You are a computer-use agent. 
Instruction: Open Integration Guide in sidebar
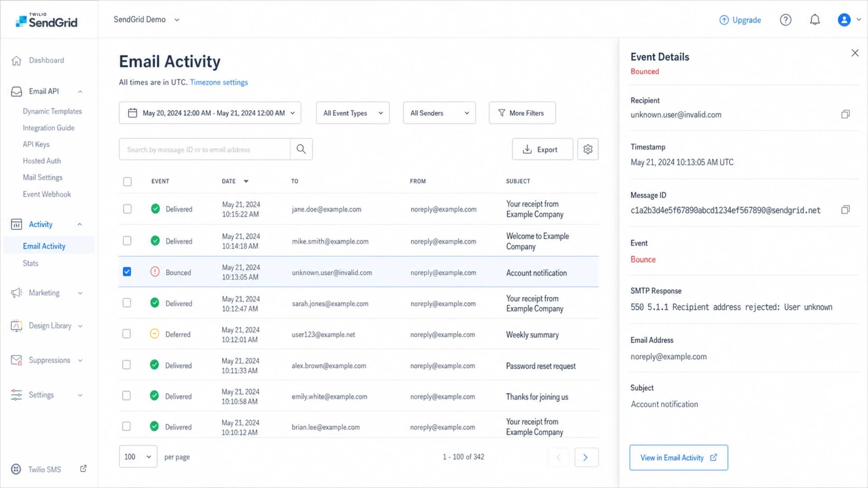[x=48, y=128]
